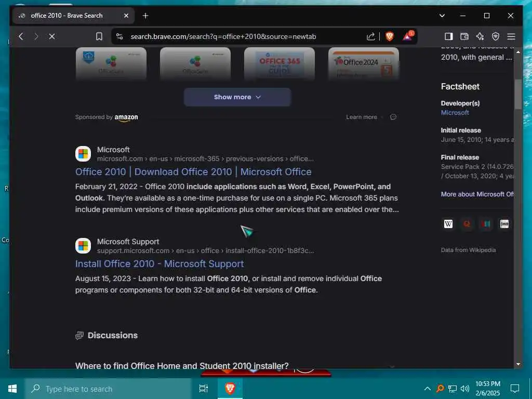Select the office 2010 Brave Search tab
Viewport: 532px width, 399px height.
pyautogui.click(x=73, y=16)
